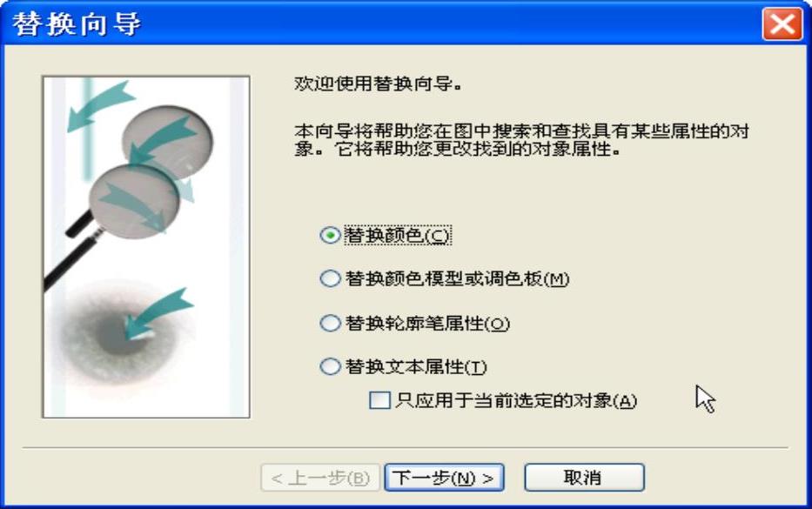Click the 替换向导 title bar text
812x509 pixels.
click(77, 23)
